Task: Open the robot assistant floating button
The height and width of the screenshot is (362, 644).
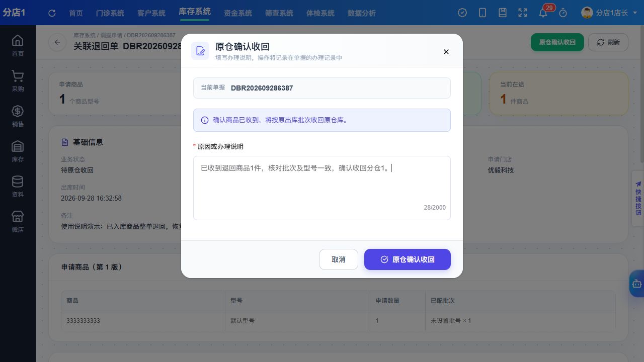Action: tap(637, 284)
